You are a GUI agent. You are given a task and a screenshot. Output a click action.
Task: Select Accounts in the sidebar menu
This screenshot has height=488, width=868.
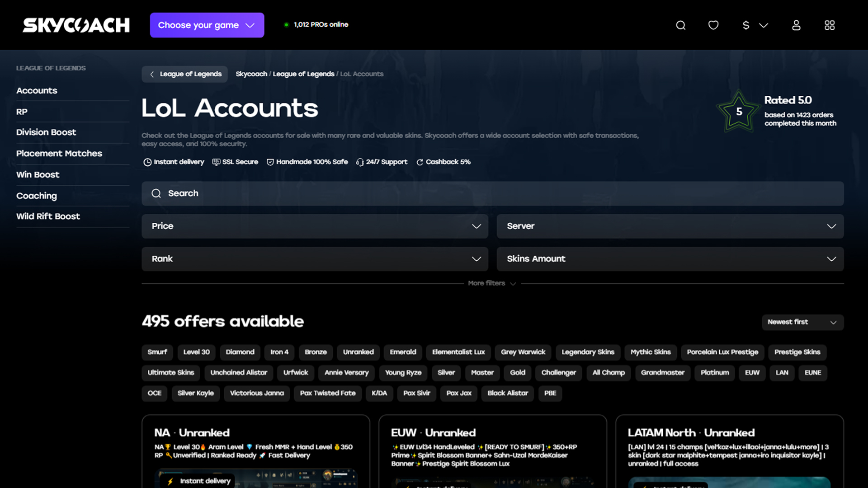click(37, 90)
